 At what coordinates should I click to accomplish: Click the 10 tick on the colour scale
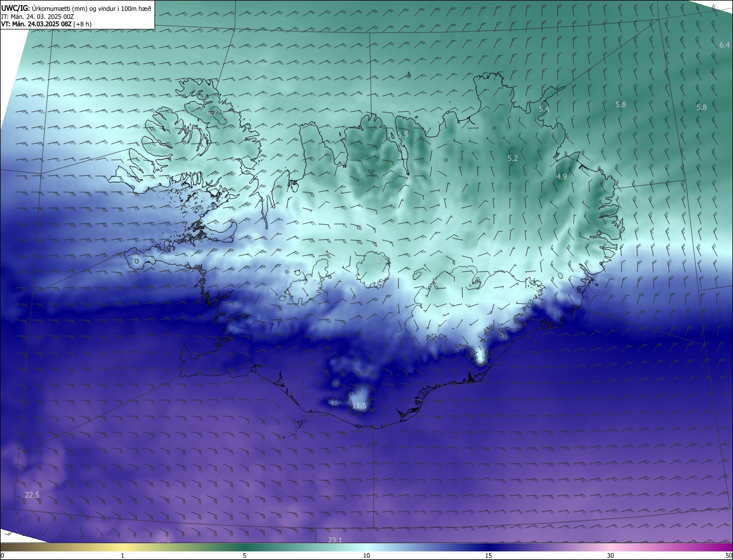tap(366, 555)
